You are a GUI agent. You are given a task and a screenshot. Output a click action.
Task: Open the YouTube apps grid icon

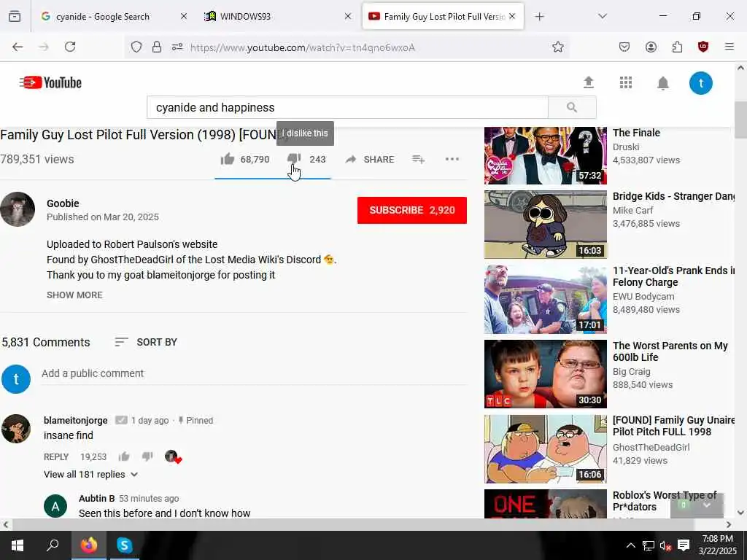pos(625,83)
